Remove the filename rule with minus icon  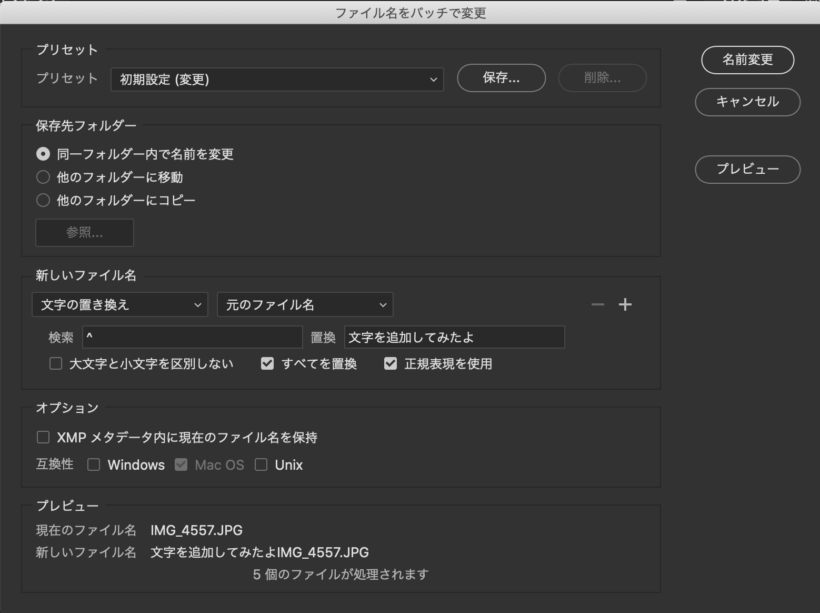coord(598,305)
